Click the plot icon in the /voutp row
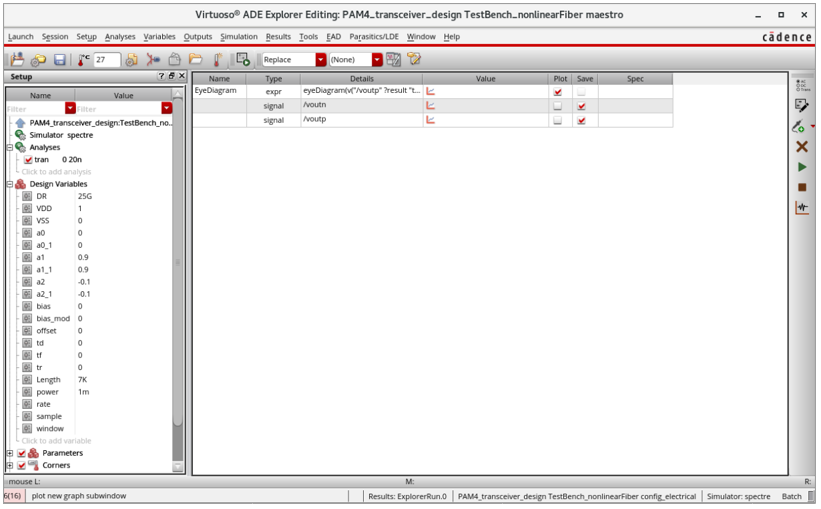 pos(430,120)
